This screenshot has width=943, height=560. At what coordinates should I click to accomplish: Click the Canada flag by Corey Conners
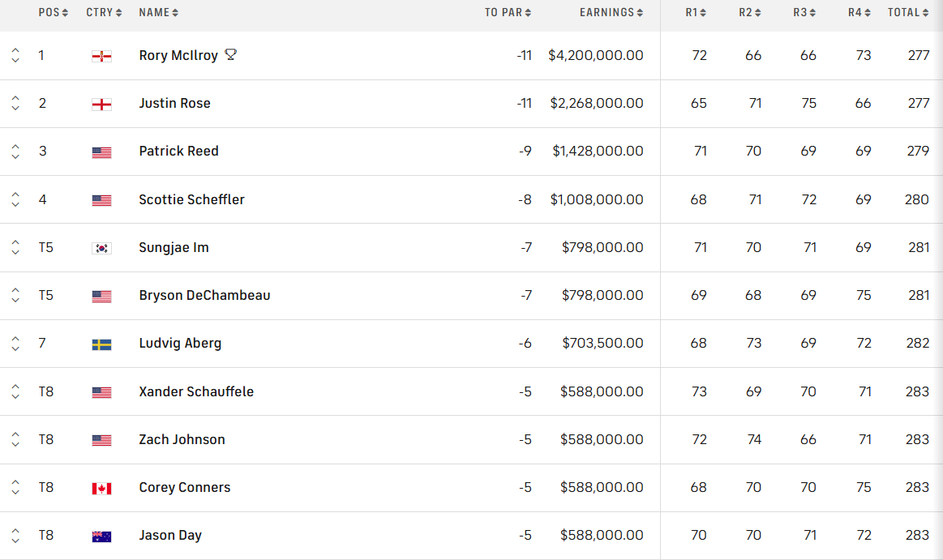pyautogui.click(x=101, y=488)
